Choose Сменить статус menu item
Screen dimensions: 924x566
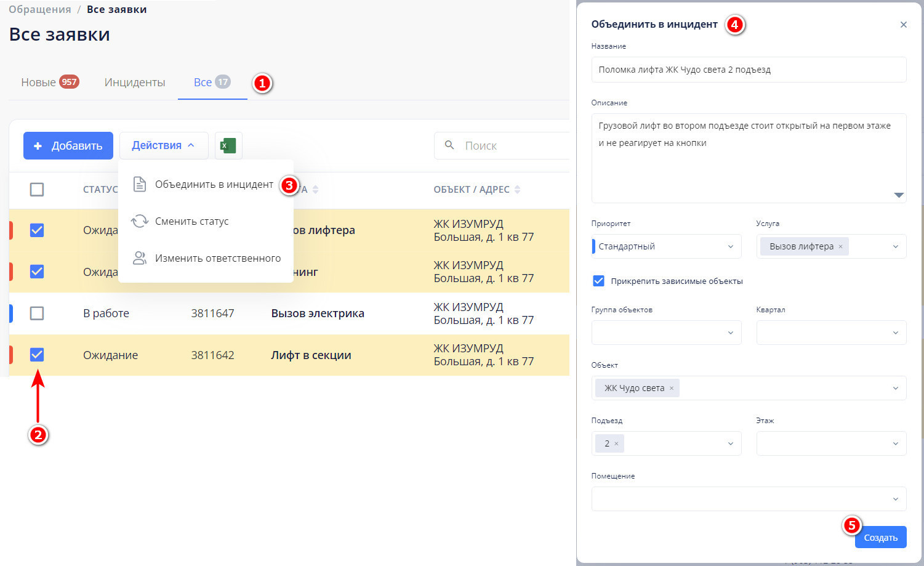point(206,221)
